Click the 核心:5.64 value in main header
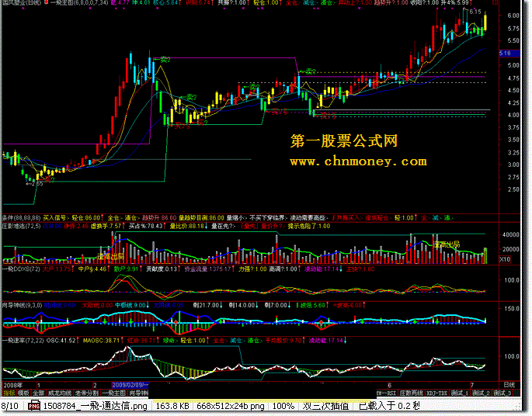 tap(166, 2)
